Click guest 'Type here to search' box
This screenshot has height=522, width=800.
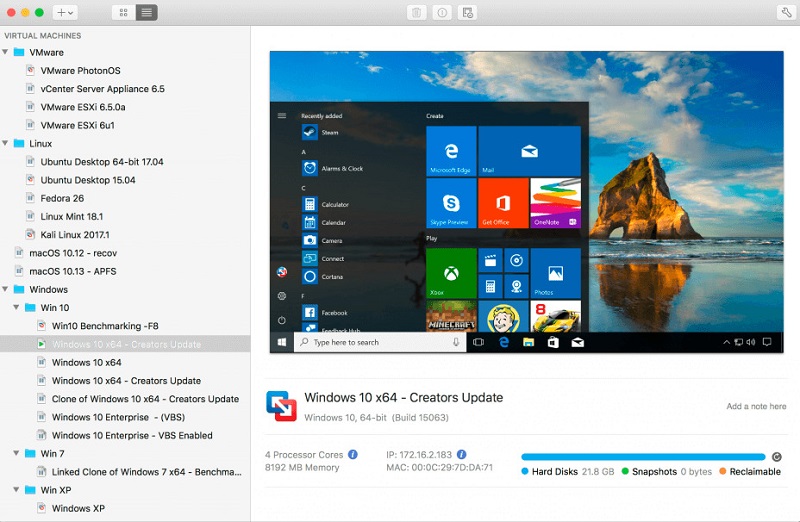pyautogui.click(x=380, y=342)
